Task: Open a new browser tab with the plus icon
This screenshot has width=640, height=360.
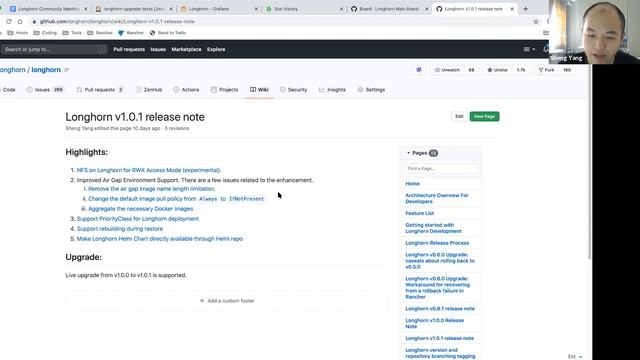Action: coord(525,9)
